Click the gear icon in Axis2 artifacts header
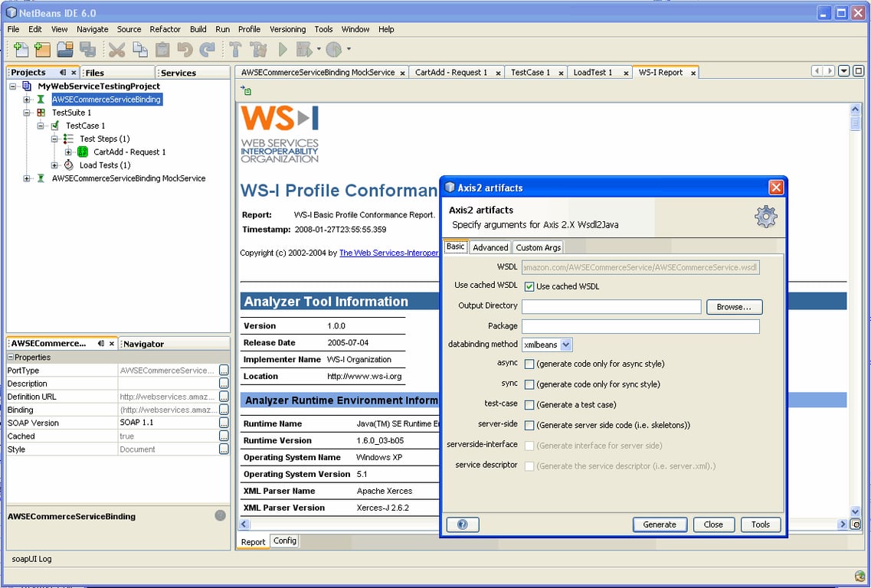 click(765, 217)
